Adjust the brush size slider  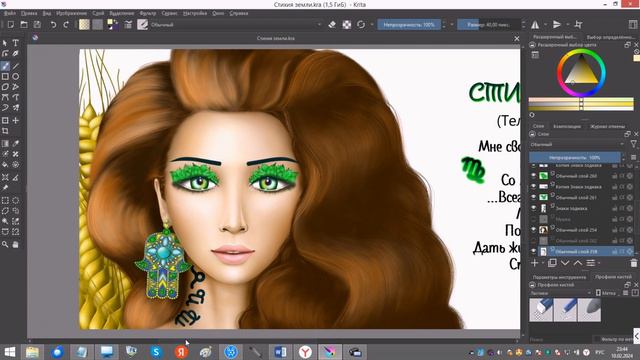(x=489, y=24)
